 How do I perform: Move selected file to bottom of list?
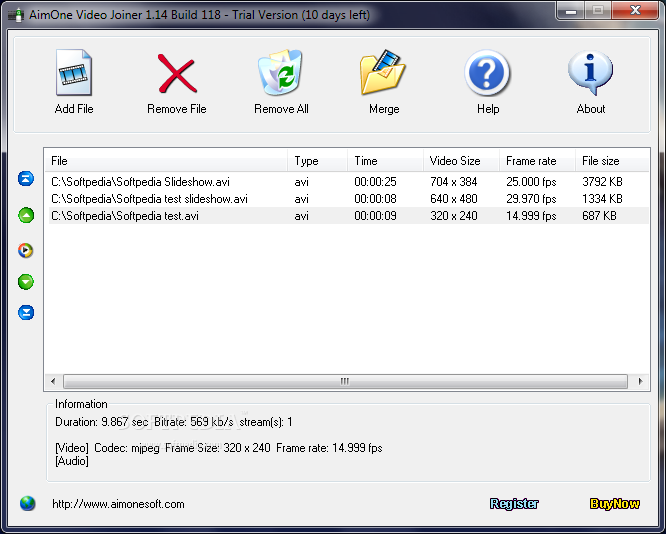pyautogui.click(x=26, y=312)
